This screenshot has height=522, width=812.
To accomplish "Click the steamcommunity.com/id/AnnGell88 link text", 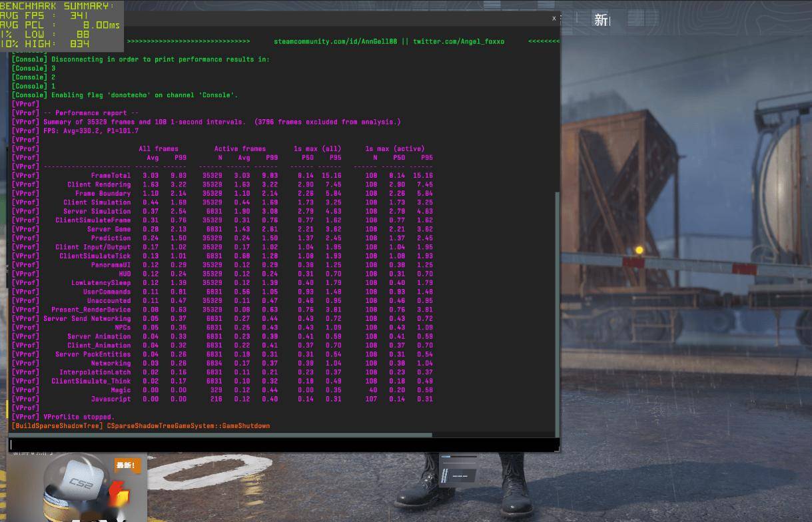I will [x=335, y=41].
